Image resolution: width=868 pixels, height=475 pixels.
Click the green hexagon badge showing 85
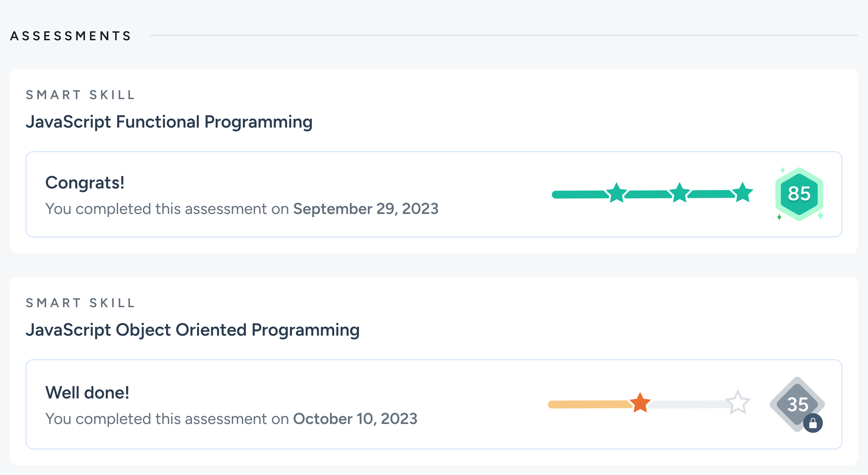[x=799, y=194]
